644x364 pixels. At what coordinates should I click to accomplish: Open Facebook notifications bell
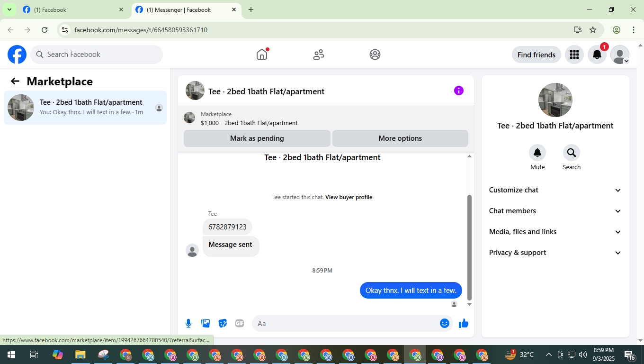click(x=597, y=55)
